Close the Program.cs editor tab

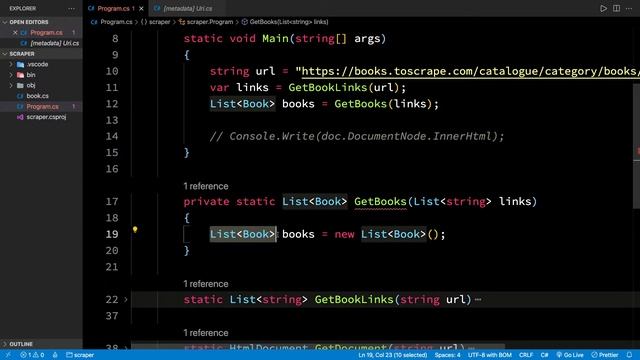(x=141, y=8)
